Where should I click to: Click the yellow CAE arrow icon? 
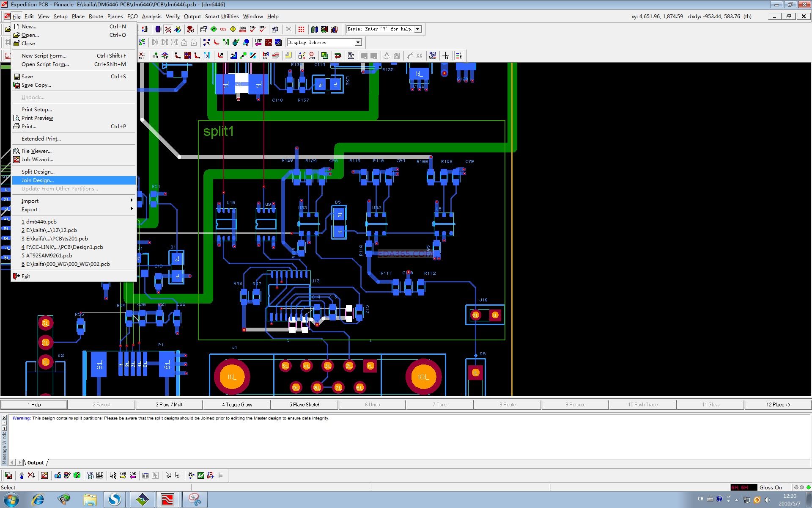(123, 475)
